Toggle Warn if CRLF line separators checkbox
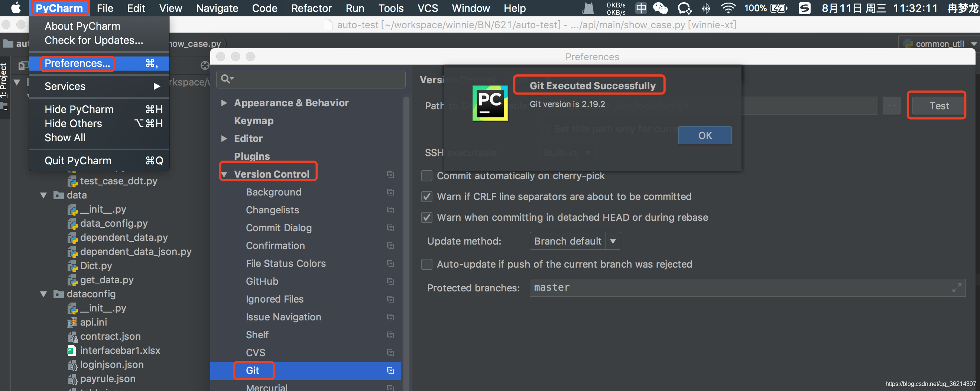Screen dimensions: 980x391 click(x=427, y=197)
